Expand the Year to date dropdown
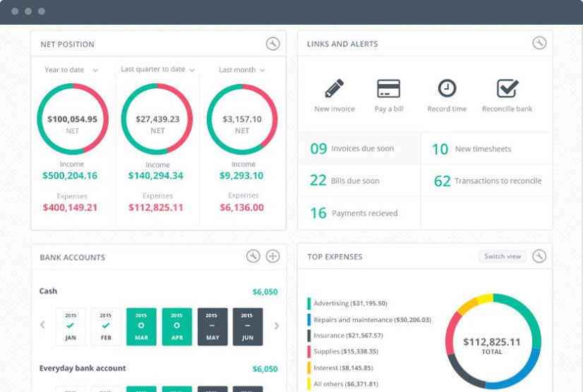Image resolution: width=583 pixels, height=392 pixels. pos(71,70)
